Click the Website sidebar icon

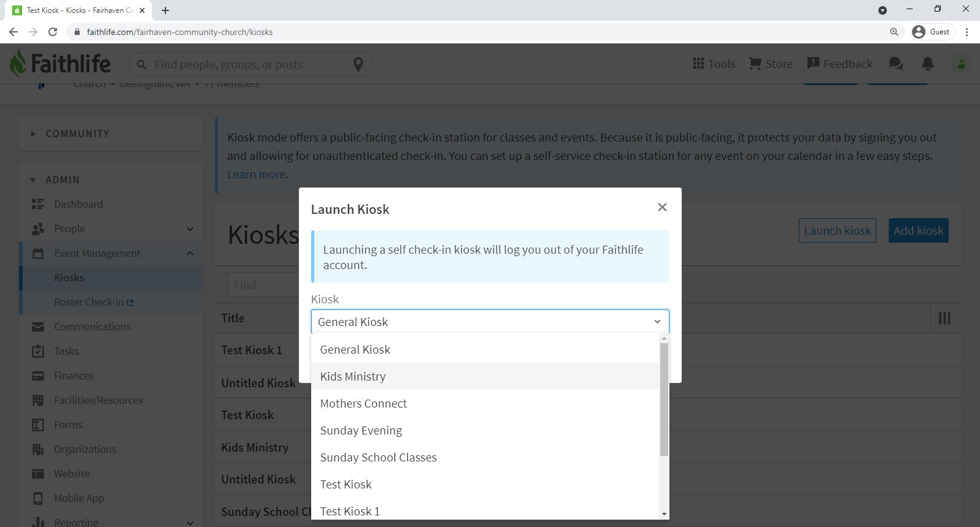[38, 474]
